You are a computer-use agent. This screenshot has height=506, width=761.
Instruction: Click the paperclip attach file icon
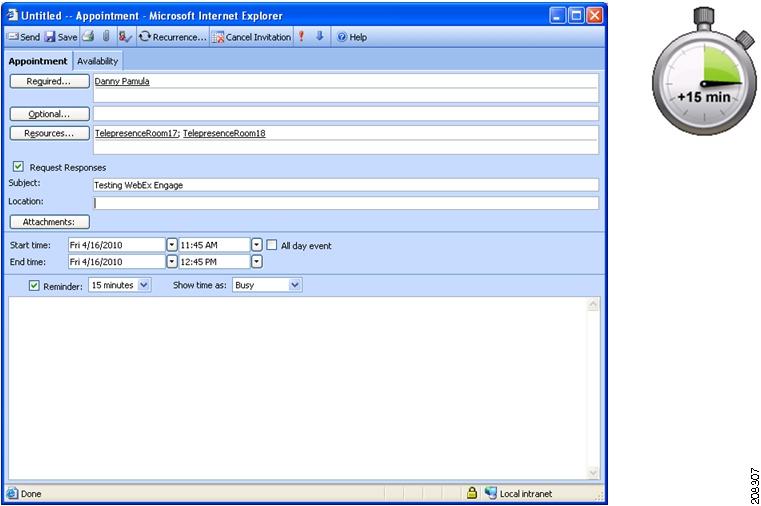pos(106,36)
